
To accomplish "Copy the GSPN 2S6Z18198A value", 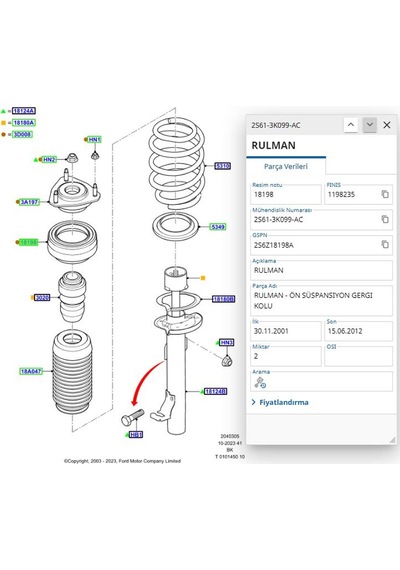I will pos(385,245).
